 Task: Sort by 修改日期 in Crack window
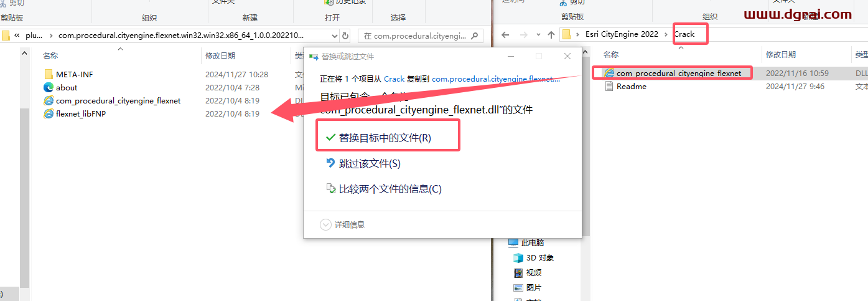[x=781, y=54]
